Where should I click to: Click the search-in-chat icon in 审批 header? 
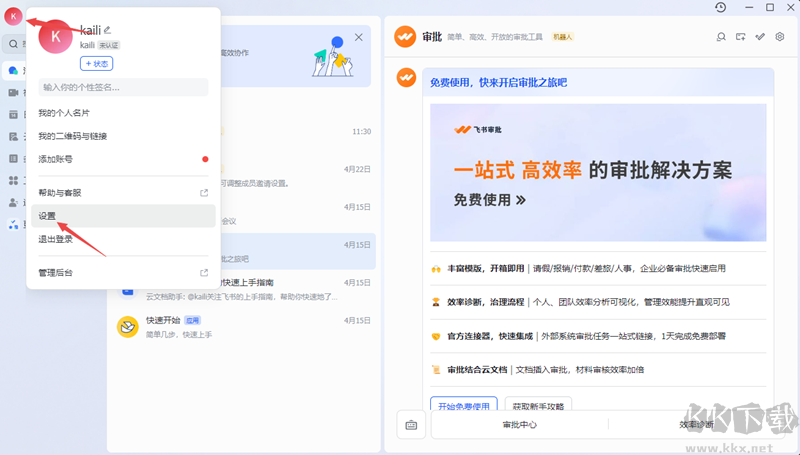pos(720,37)
